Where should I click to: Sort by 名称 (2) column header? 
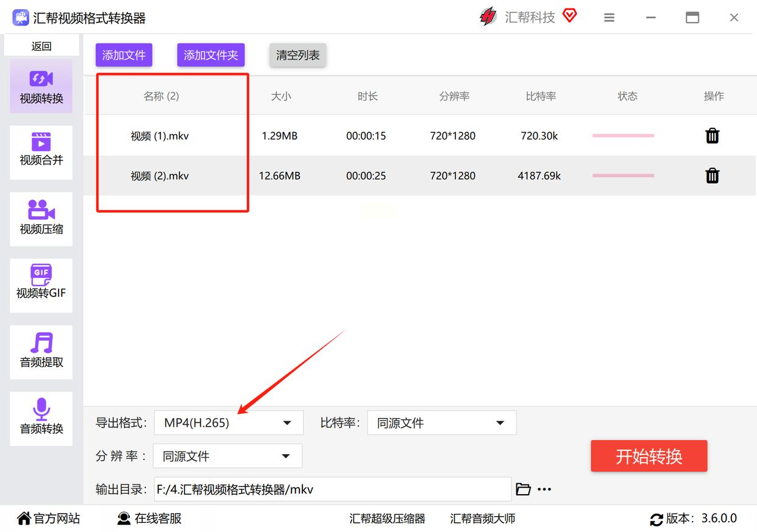click(161, 96)
